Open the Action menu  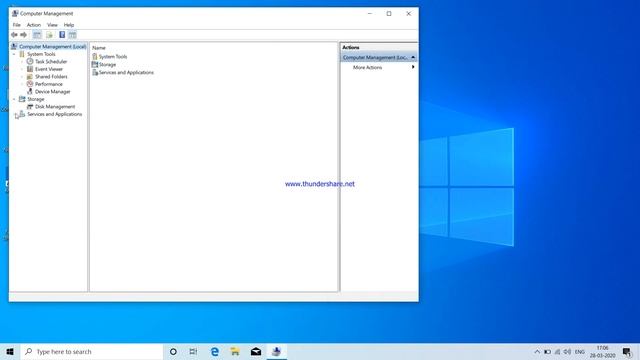point(34,25)
